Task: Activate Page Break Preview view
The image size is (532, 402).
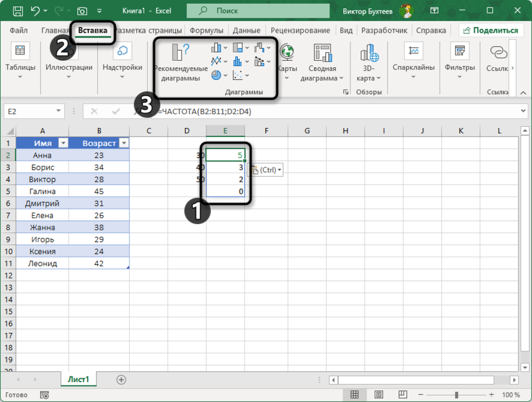Action: [x=403, y=394]
